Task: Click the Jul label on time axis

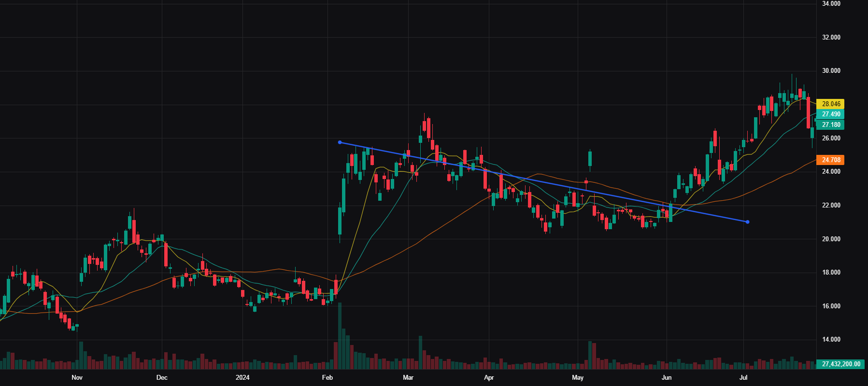Action: click(x=744, y=377)
